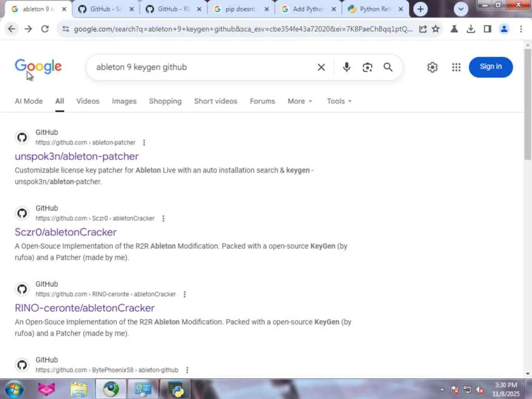Open more options for ableton-patcher result
This screenshot has height=399, width=532.
click(x=144, y=142)
